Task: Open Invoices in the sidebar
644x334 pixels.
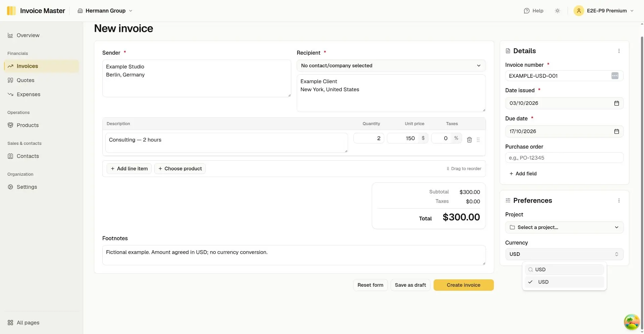Action: coord(42,66)
